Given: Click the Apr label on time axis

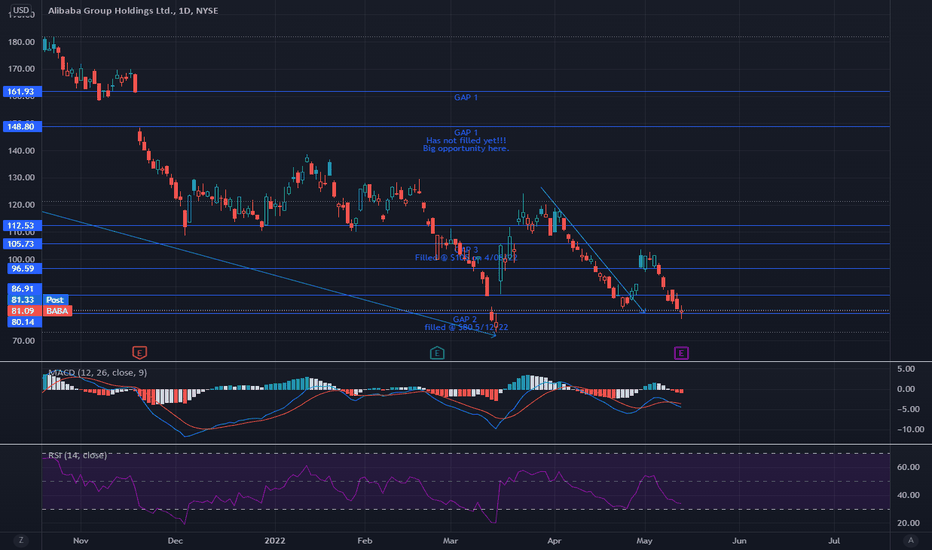Looking at the screenshot, I should [554, 540].
